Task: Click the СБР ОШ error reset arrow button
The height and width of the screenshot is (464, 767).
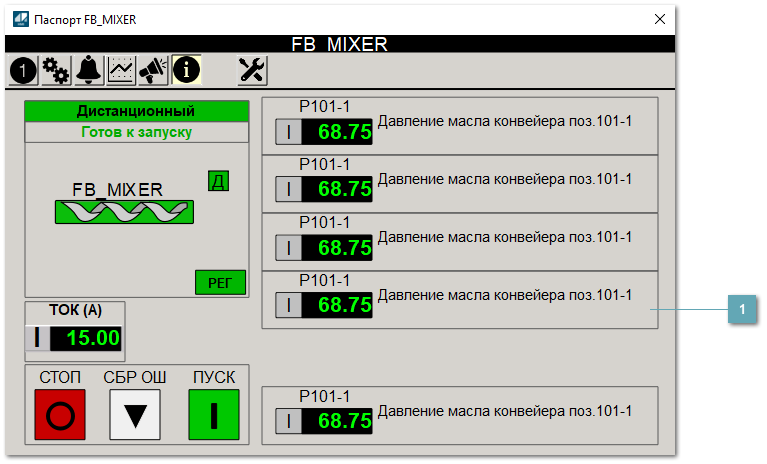Action: click(135, 414)
